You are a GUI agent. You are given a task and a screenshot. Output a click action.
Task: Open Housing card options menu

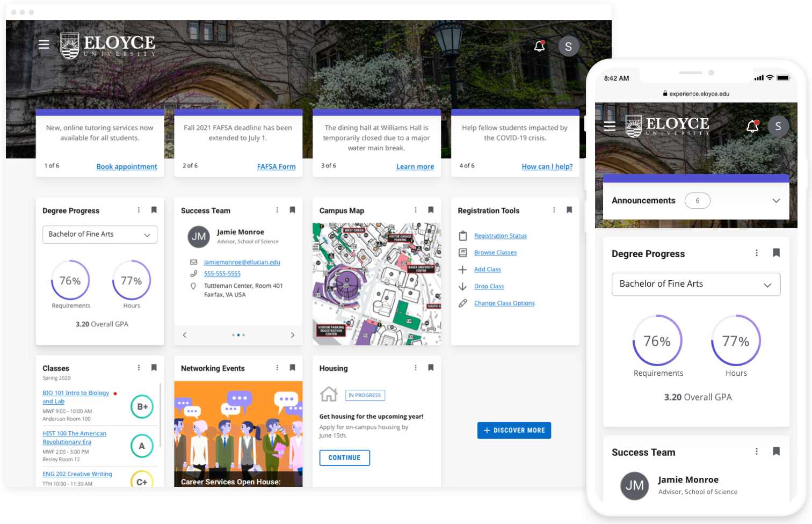pos(416,368)
